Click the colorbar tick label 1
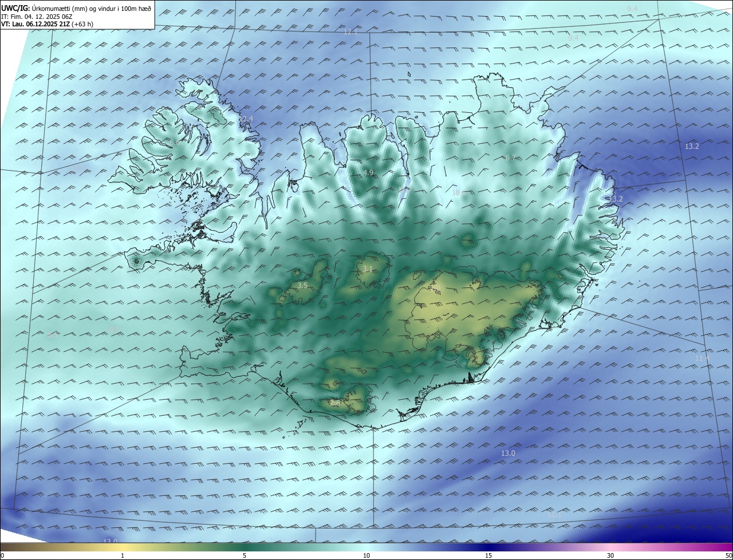Image resolution: width=733 pixels, height=560 pixels. [x=123, y=555]
